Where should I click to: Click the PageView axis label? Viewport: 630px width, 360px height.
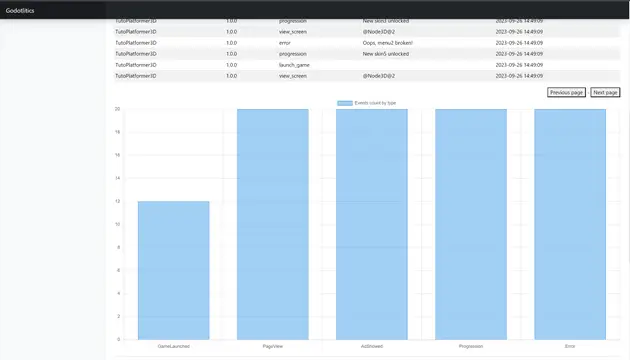[x=273, y=346]
